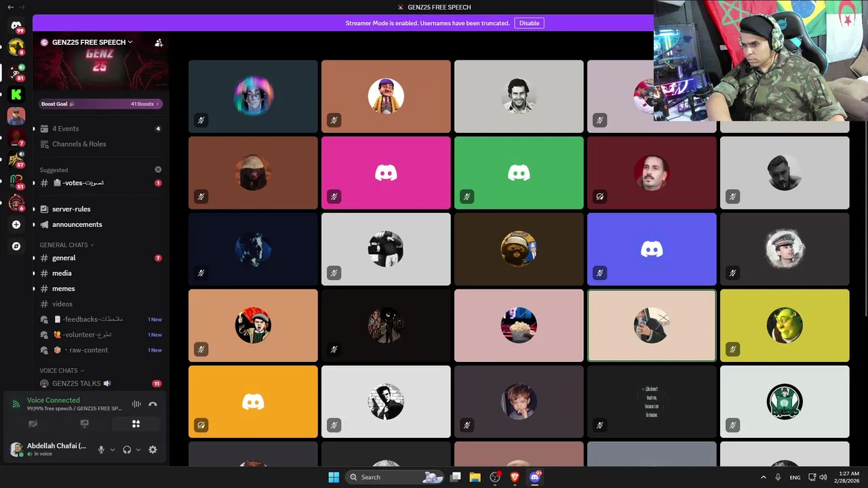The width and height of the screenshot is (868, 488).
Task: Open Windows Start menu
Action: click(334, 477)
